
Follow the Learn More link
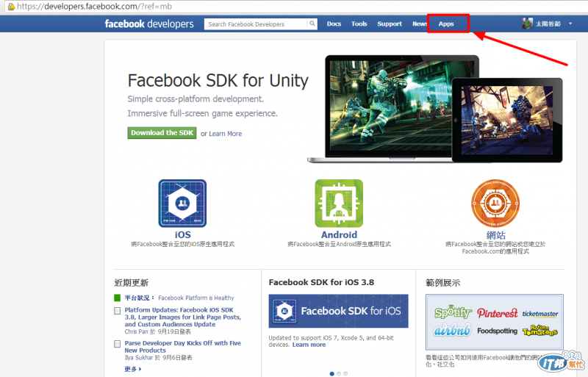[226, 134]
